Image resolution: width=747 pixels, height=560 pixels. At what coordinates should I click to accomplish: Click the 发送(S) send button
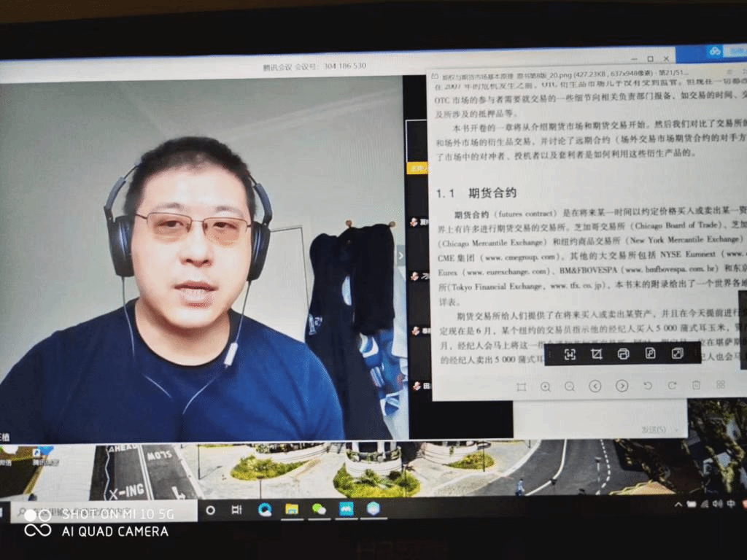tap(654, 430)
